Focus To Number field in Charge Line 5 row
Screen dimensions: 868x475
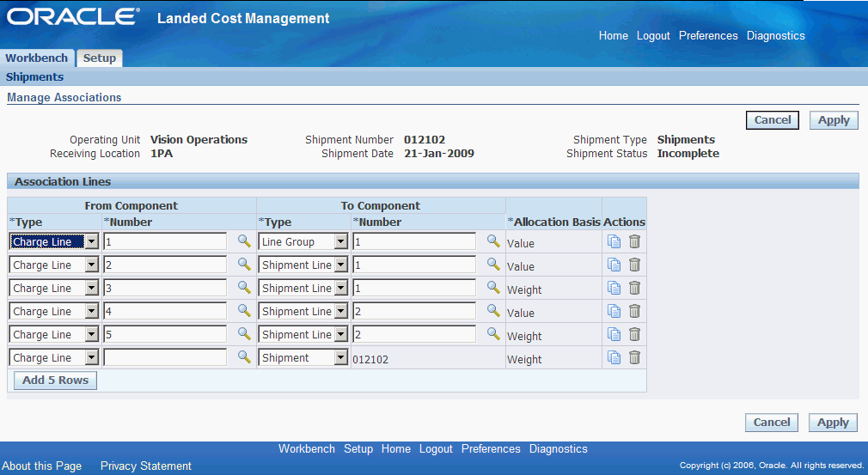[414, 334]
